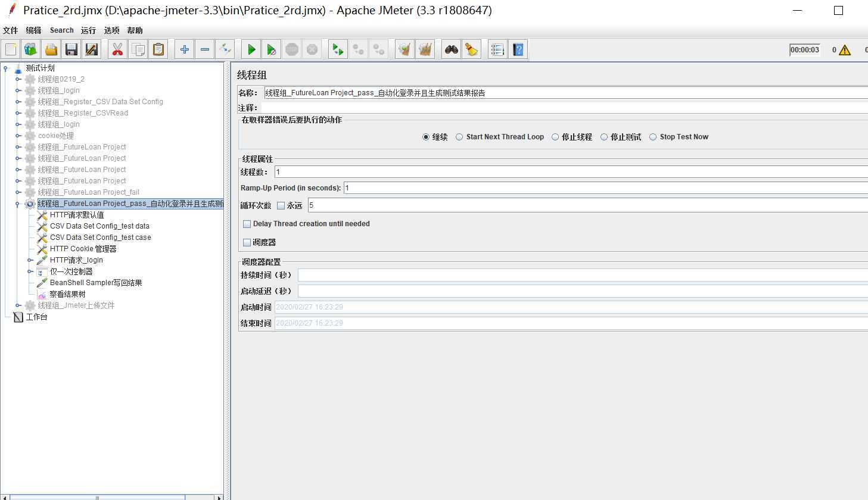Click the Paste clipboard icon
Image resolution: width=868 pixels, height=500 pixels.
(x=158, y=50)
